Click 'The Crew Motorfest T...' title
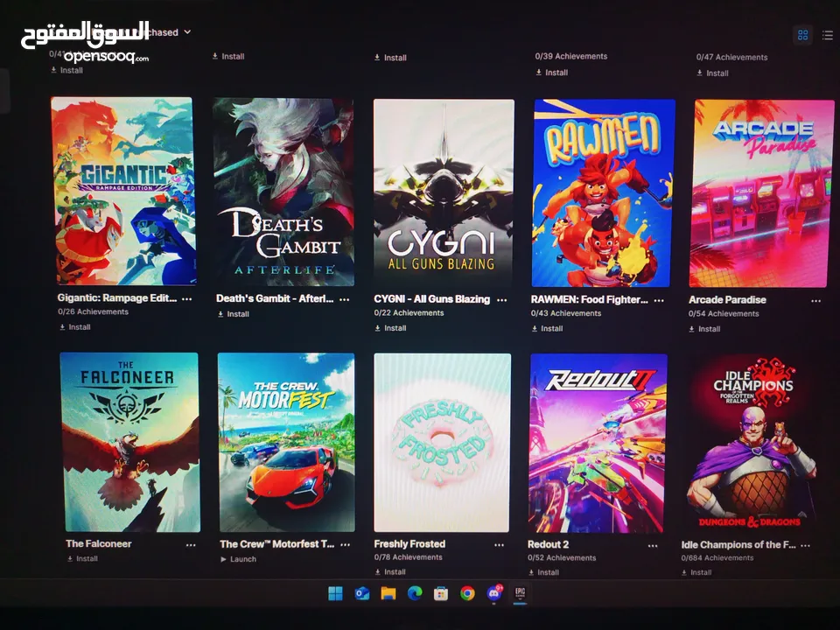Viewport: 840px width, 630px height. pyautogui.click(x=277, y=543)
